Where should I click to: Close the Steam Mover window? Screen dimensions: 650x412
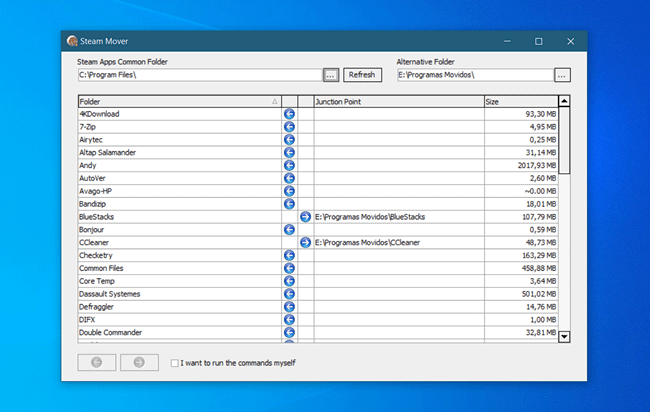pos(571,41)
